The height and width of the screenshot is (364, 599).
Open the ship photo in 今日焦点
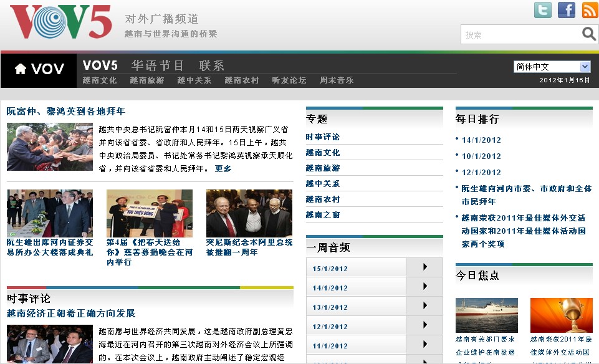pyautogui.click(x=486, y=315)
